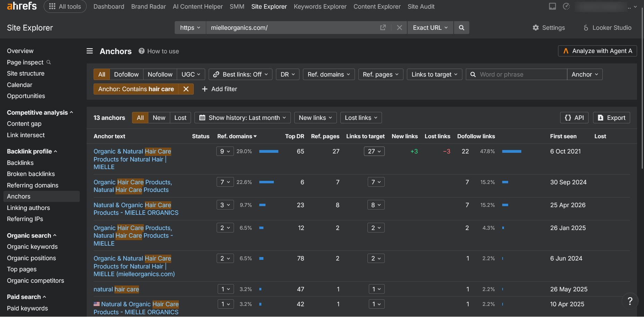
Task: Open Settings gear
Action: (549, 28)
